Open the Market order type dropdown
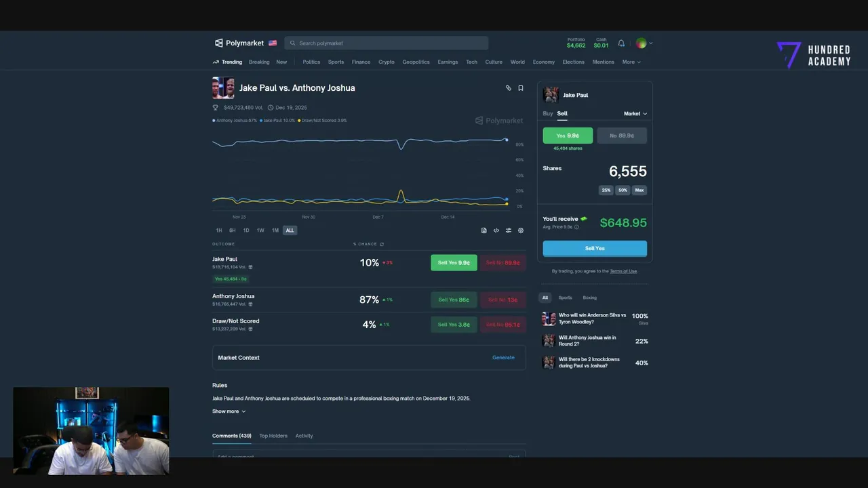 [635, 114]
